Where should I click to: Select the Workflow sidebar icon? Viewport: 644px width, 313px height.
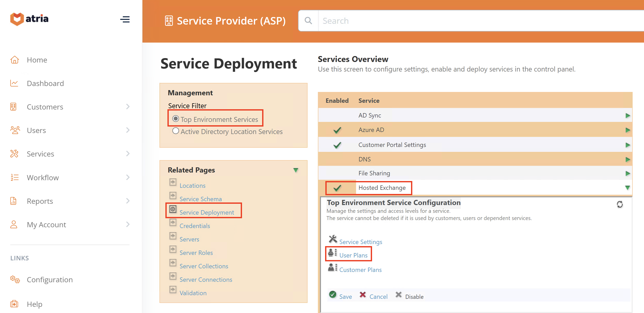[14, 177]
